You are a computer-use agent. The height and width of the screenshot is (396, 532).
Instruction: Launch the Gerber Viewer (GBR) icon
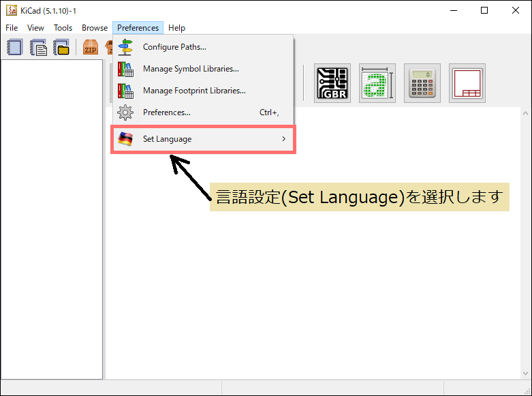tap(332, 83)
